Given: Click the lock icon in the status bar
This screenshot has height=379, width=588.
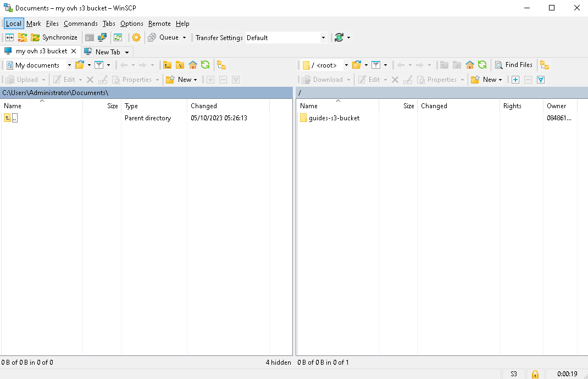Looking at the screenshot, I should point(535,374).
